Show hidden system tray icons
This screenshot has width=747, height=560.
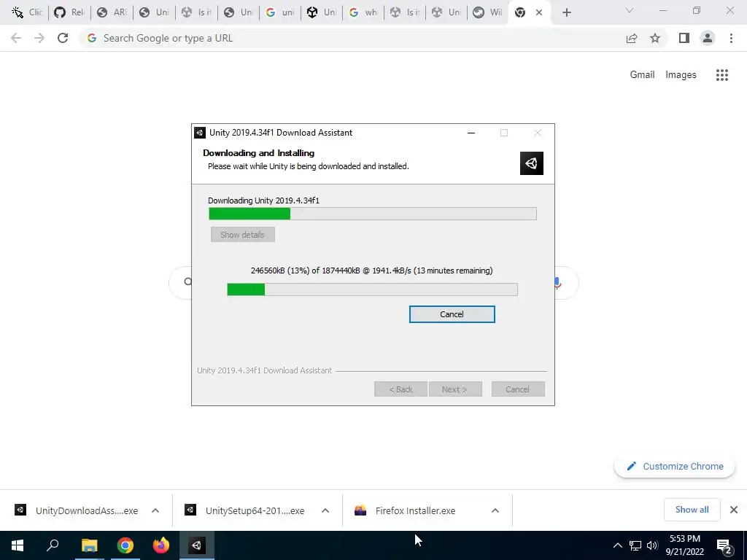617,545
